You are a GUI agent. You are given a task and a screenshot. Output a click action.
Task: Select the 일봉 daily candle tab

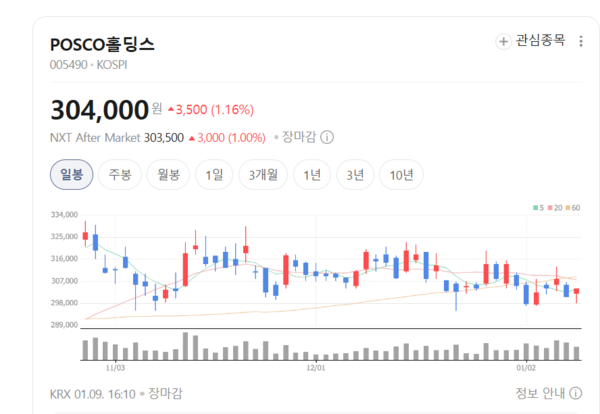click(72, 175)
